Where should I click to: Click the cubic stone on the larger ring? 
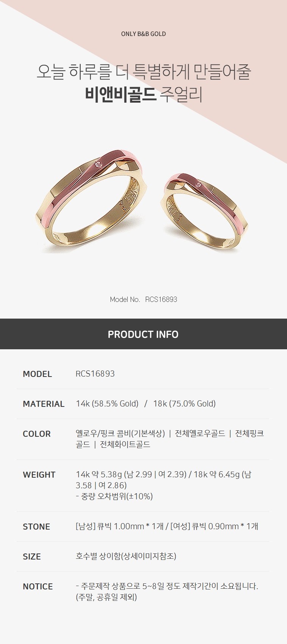[99, 164]
